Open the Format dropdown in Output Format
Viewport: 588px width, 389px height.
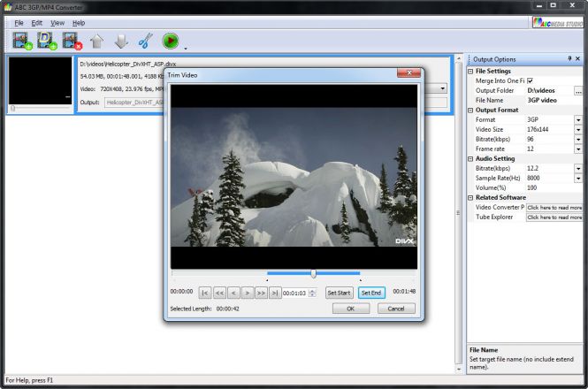[578, 119]
